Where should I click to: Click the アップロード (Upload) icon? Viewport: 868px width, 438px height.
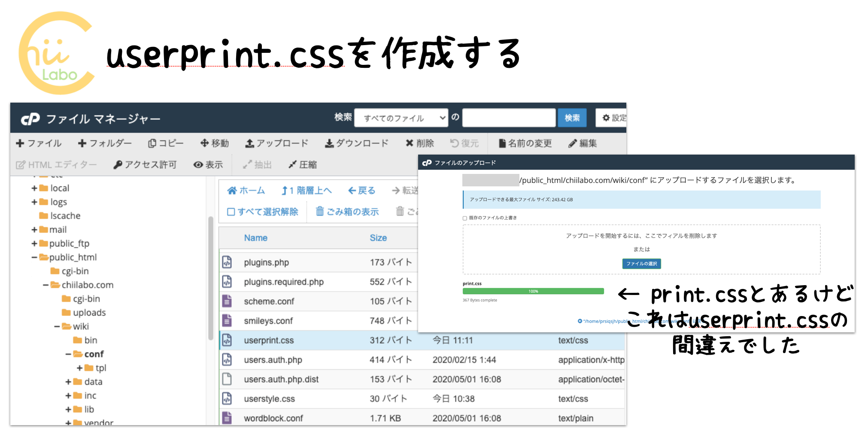point(276,143)
